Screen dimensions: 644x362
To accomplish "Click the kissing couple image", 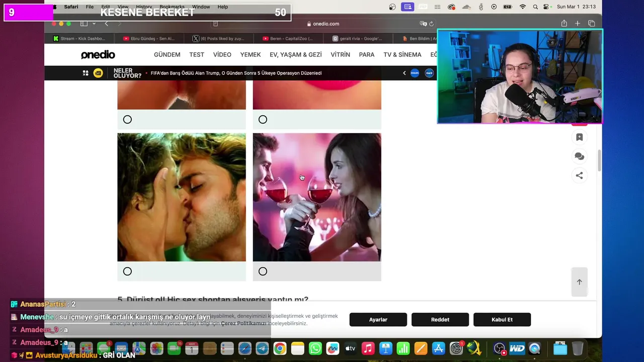I will 182,197.
